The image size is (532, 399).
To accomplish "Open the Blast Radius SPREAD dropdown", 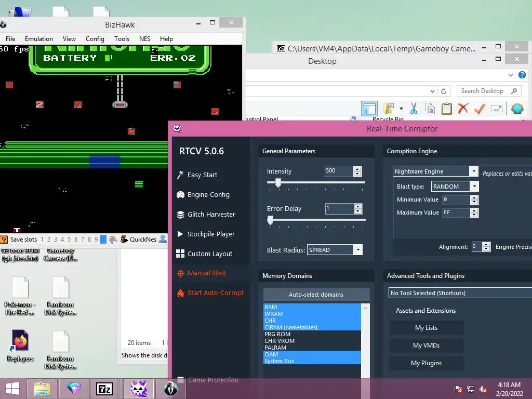I will [x=358, y=250].
